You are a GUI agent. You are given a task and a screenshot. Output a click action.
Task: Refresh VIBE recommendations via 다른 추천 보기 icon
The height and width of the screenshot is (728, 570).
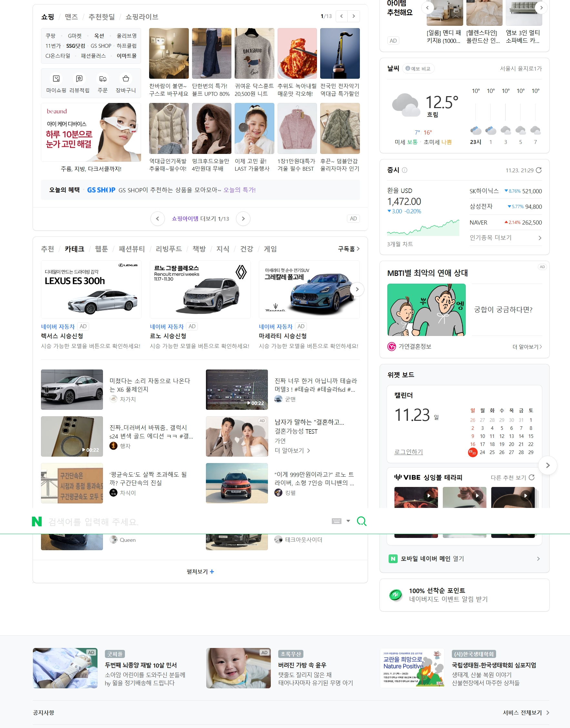point(531,478)
